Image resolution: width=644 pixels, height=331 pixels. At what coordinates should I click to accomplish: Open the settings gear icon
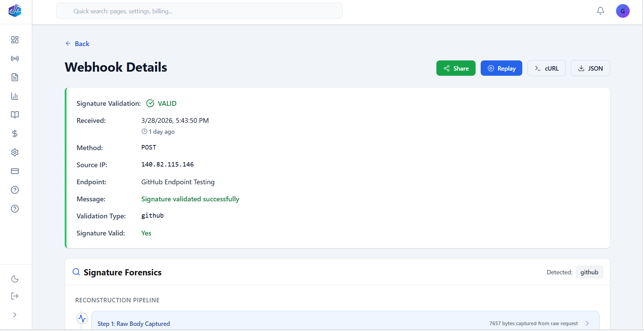(x=15, y=152)
